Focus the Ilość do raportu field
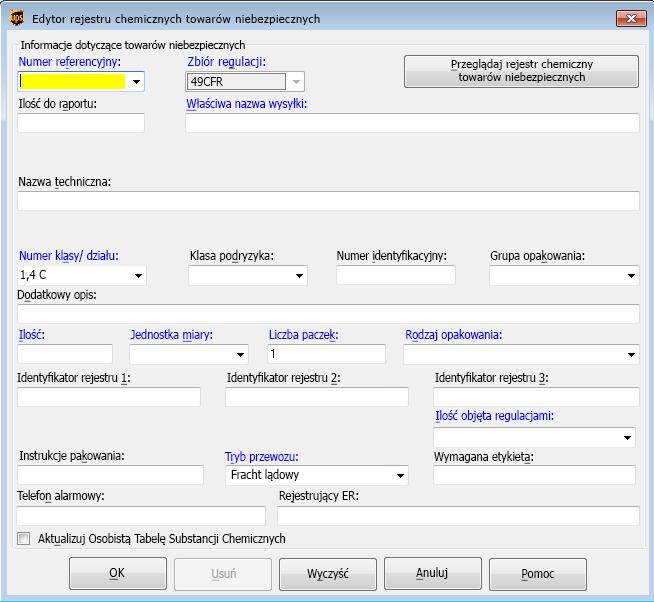This screenshot has width=654, height=602. click(81, 123)
